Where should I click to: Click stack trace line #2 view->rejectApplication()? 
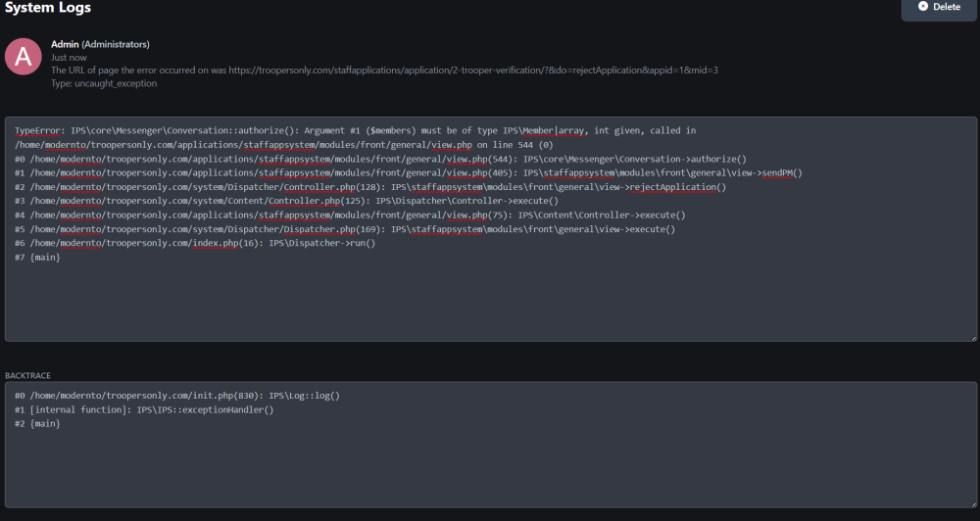click(x=370, y=187)
